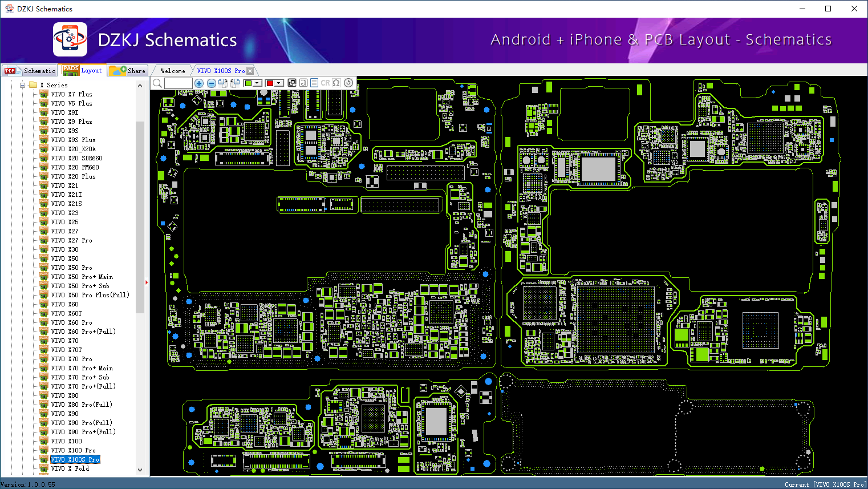
Task: Open VIVO X70 Pro+(Full) entry
Action: point(83,386)
